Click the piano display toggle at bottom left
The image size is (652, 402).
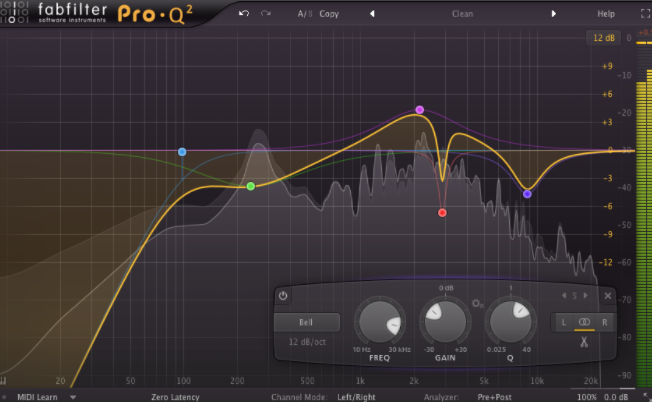click(3, 380)
